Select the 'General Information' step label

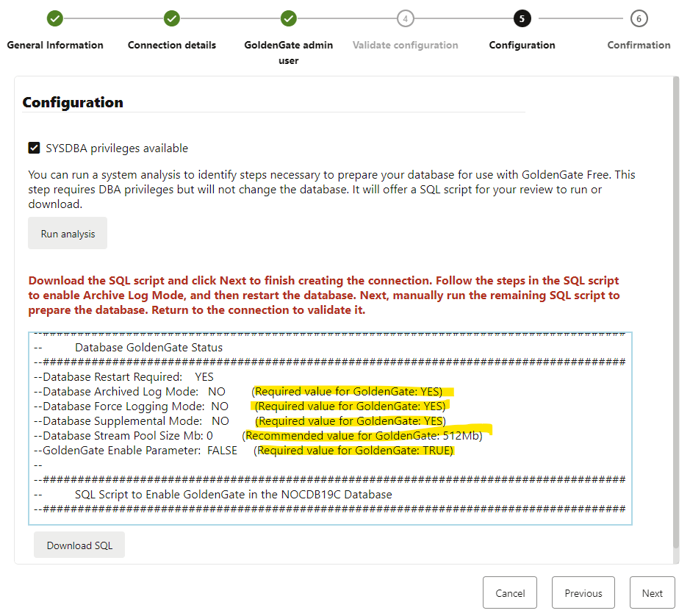[x=55, y=45]
